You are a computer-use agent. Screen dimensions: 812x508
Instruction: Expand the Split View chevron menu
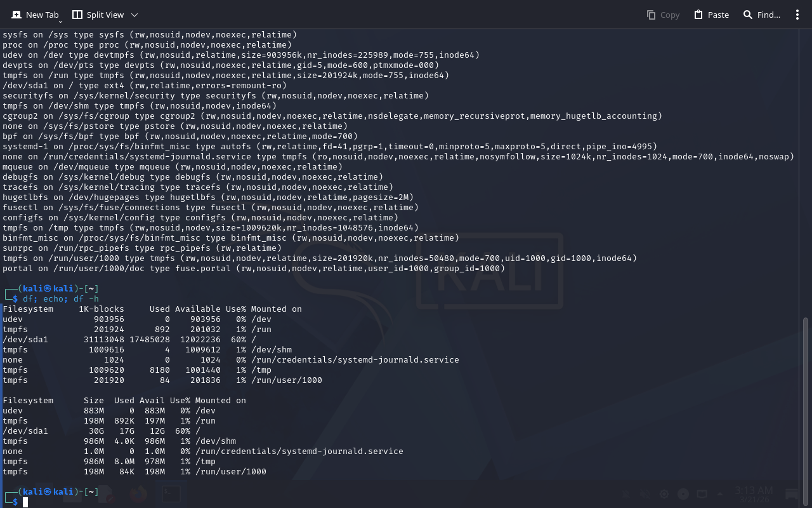tap(134, 15)
